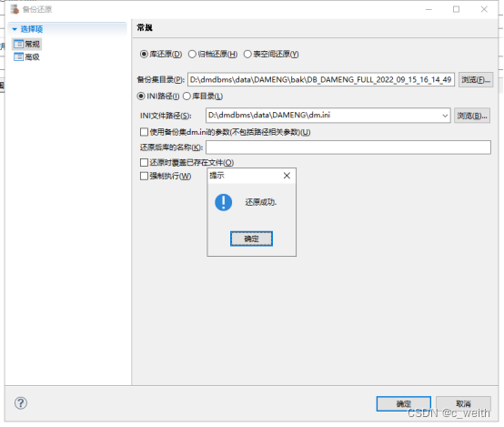
Task: Click the backup restore window title icon
Action: tap(15, 10)
